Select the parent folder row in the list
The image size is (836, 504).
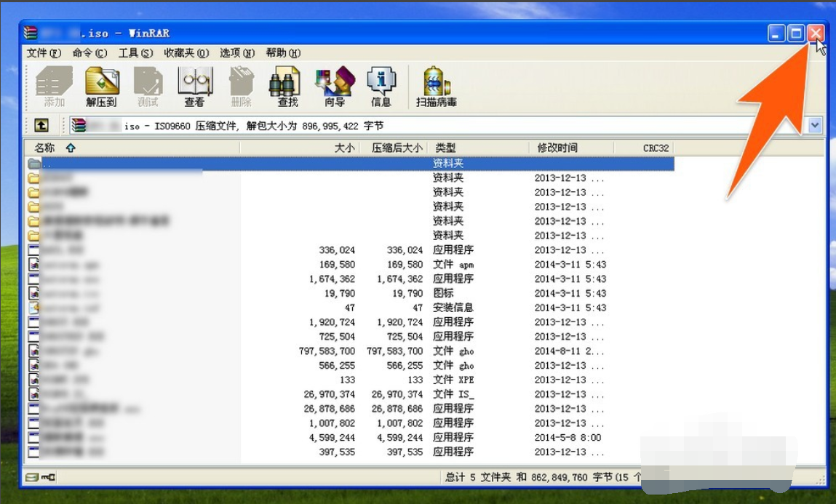coord(218,163)
